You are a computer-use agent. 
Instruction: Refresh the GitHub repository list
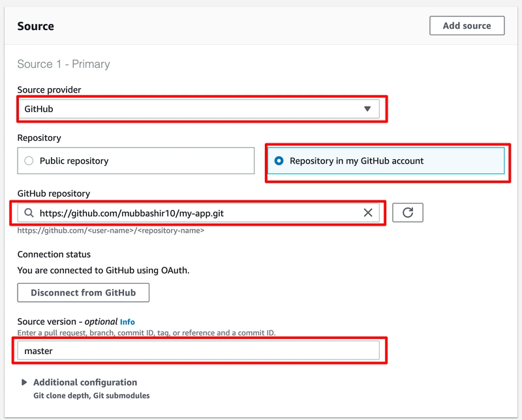pos(408,213)
